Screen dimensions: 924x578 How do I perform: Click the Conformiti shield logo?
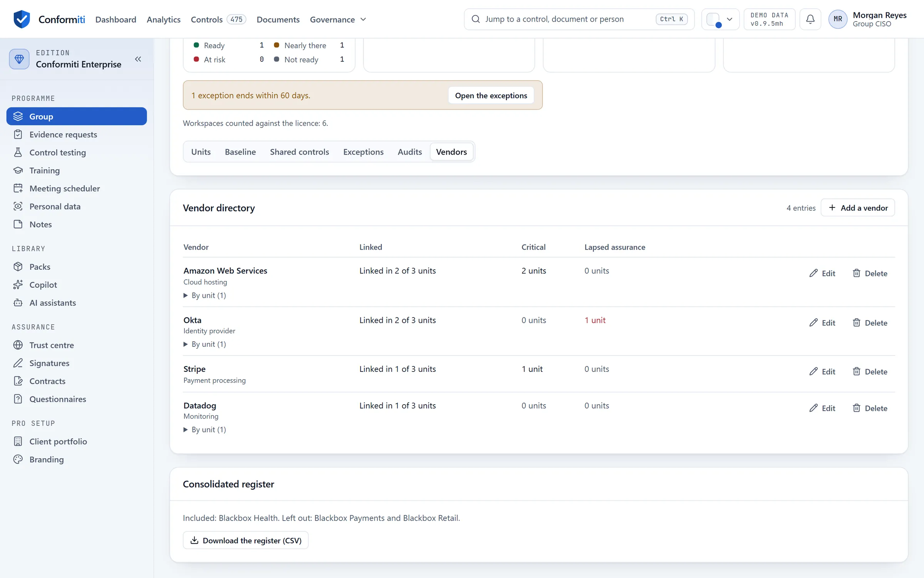coord(22,19)
